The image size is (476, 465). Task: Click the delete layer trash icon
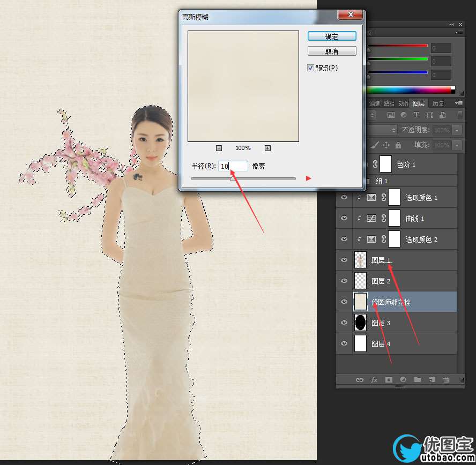point(446,379)
